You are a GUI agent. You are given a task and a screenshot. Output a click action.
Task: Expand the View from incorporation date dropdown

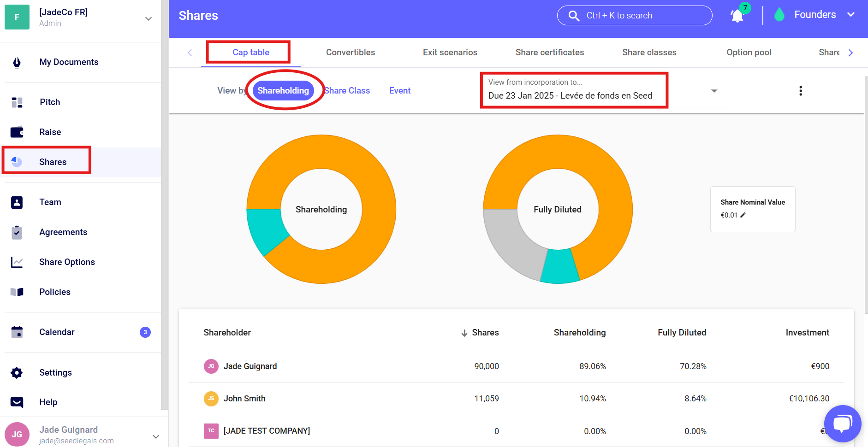(714, 91)
